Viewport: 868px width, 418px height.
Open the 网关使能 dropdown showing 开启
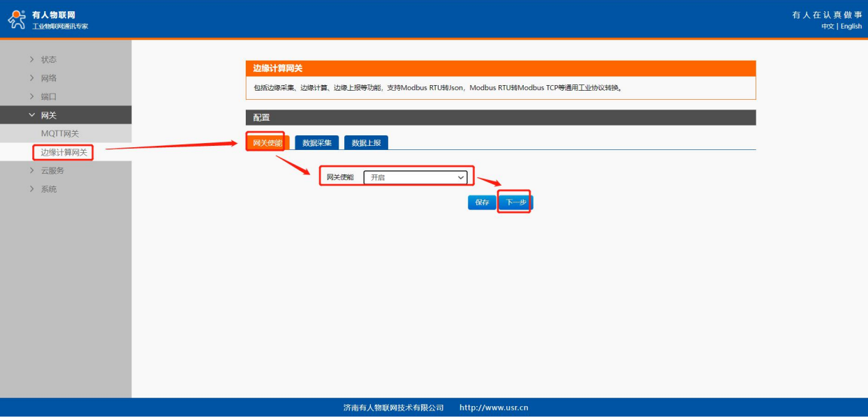(x=415, y=177)
